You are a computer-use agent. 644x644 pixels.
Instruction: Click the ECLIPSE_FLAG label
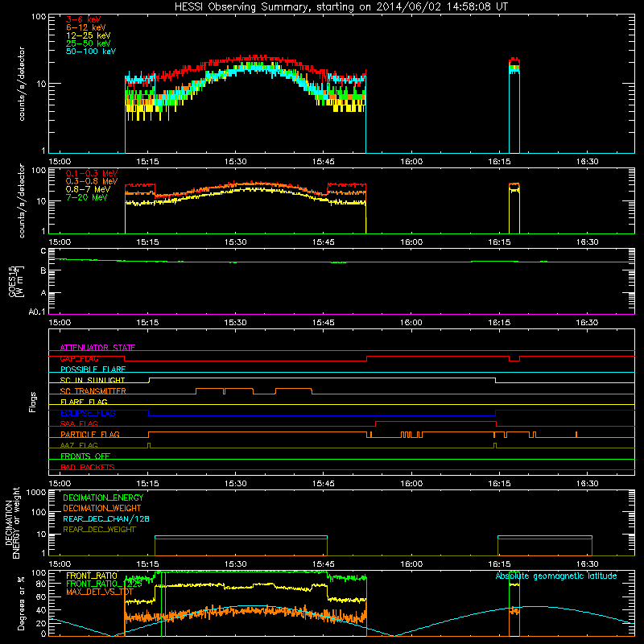coord(88,413)
